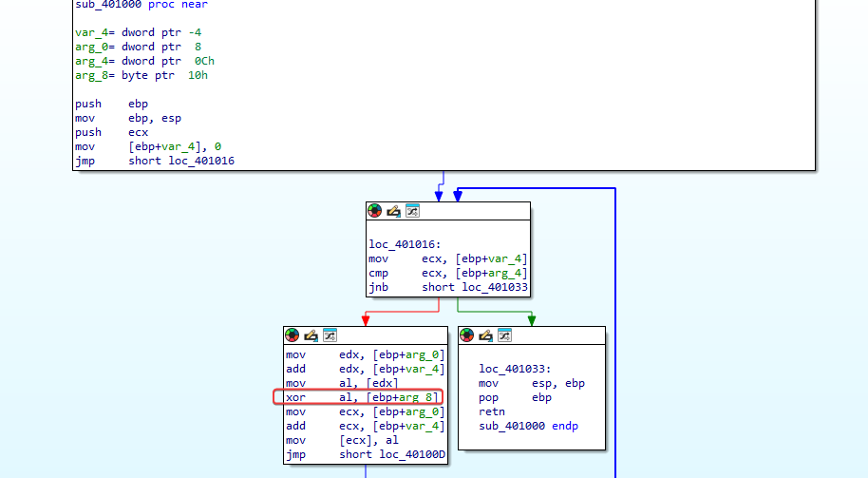The height and width of the screenshot is (478, 868).
Task: Select 'var_4= dword ptr -4' declaration
Action: point(139,32)
